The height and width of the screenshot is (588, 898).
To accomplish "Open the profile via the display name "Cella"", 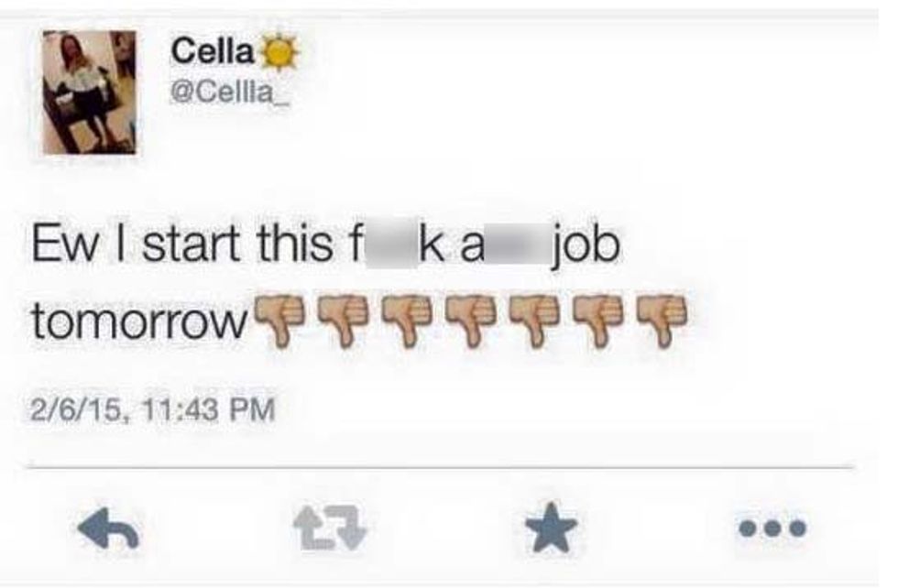I will [213, 51].
